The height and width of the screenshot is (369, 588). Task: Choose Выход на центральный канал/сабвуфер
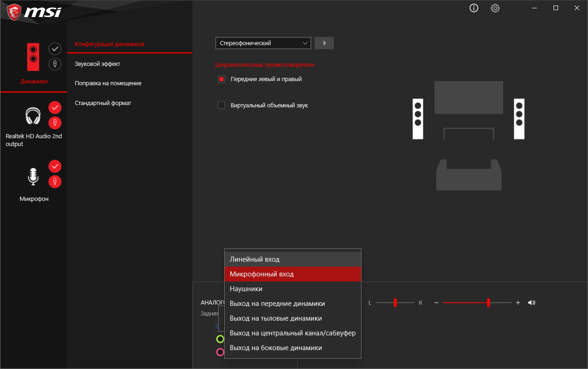[x=293, y=333]
